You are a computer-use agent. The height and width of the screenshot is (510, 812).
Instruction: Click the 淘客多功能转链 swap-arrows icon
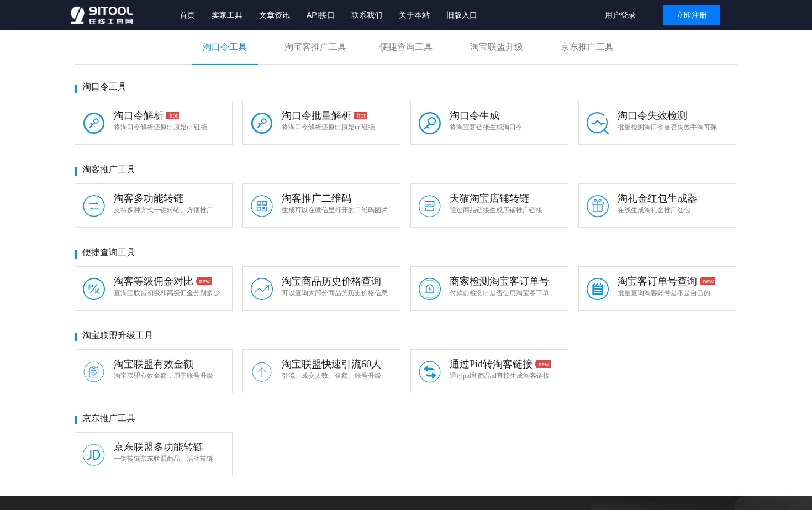click(94, 206)
